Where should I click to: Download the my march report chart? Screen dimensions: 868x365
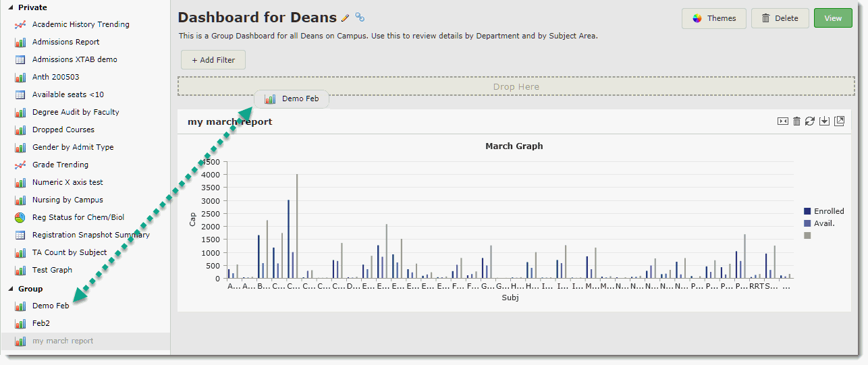pyautogui.click(x=824, y=121)
